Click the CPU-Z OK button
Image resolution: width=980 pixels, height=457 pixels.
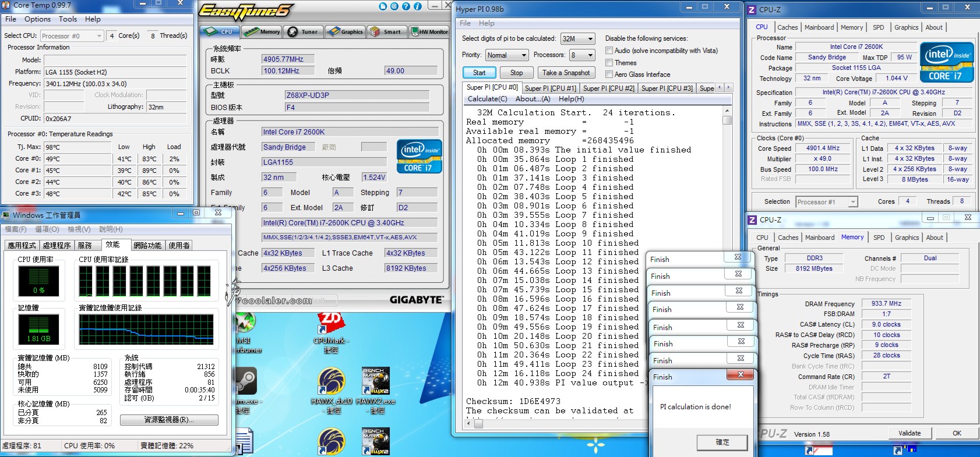[957, 433]
